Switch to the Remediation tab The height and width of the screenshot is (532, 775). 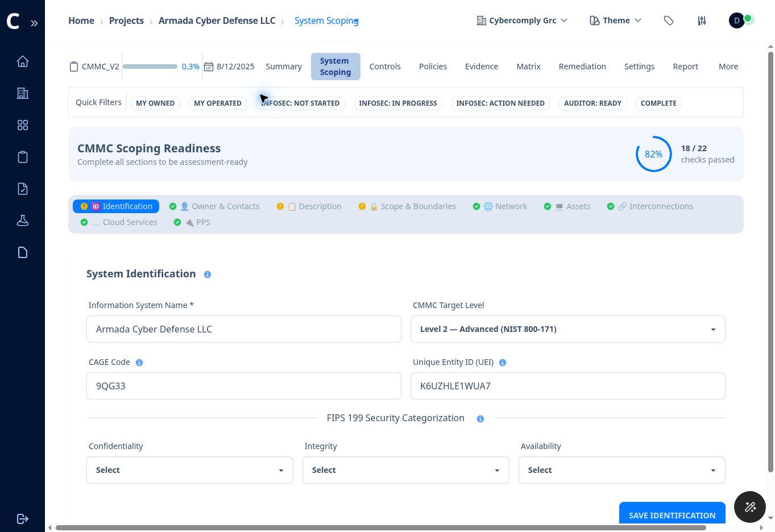582,66
